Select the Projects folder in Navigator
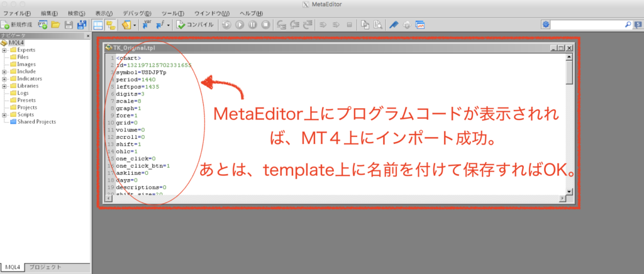Image resolution: width=644 pixels, height=274 pixels. click(x=23, y=107)
